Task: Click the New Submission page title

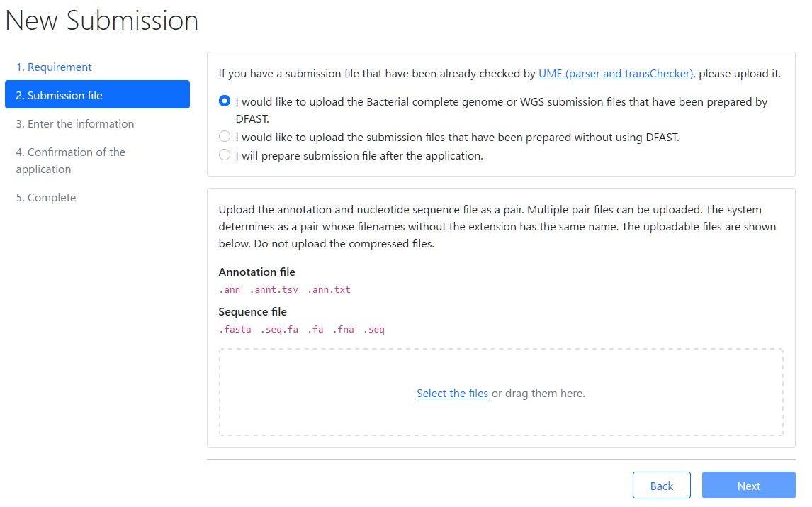Action: pos(102,21)
